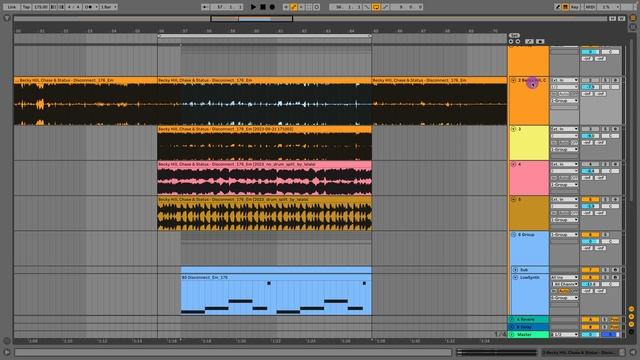Toggle the Punch-In switch

pyautogui.click(x=367, y=7)
